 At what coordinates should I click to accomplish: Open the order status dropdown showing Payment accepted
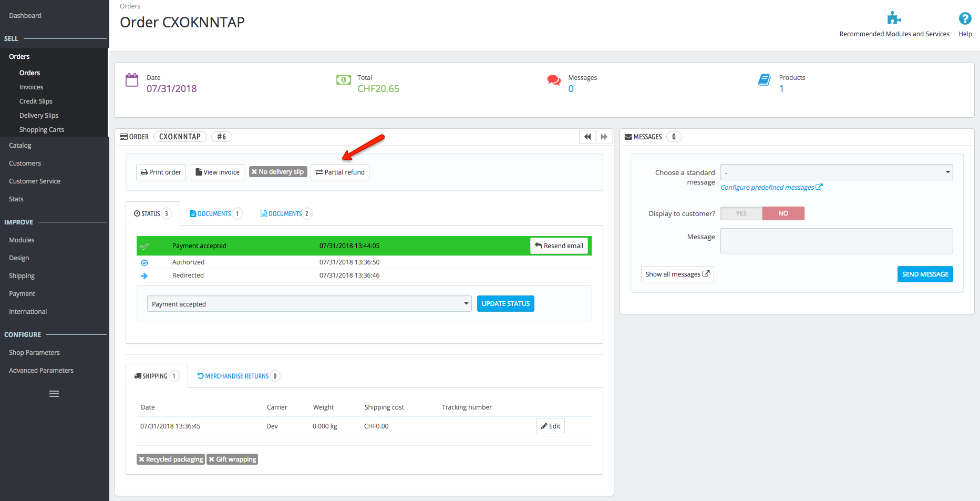click(x=308, y=303)
